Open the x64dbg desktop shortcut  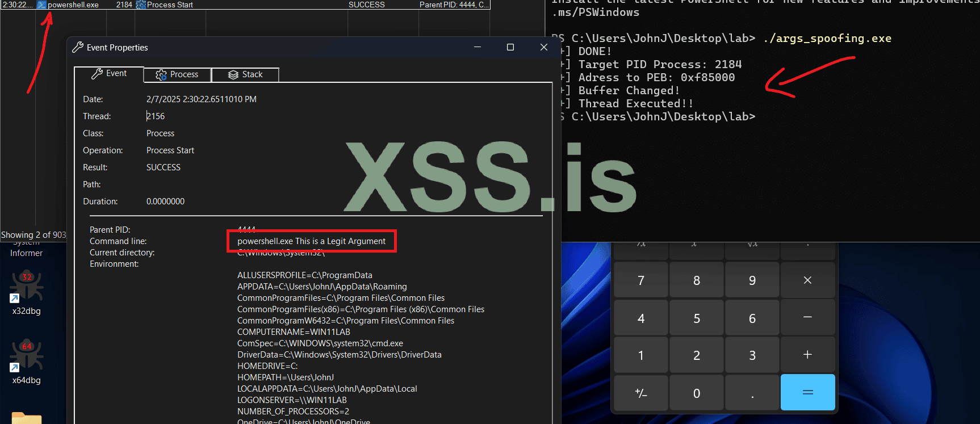coord(26,362)
